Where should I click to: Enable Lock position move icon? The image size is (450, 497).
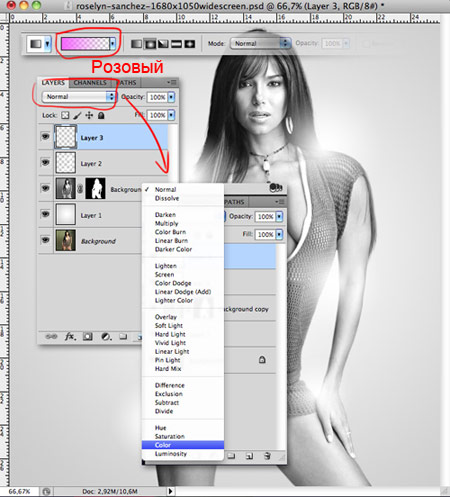click(x=89, y=115)
